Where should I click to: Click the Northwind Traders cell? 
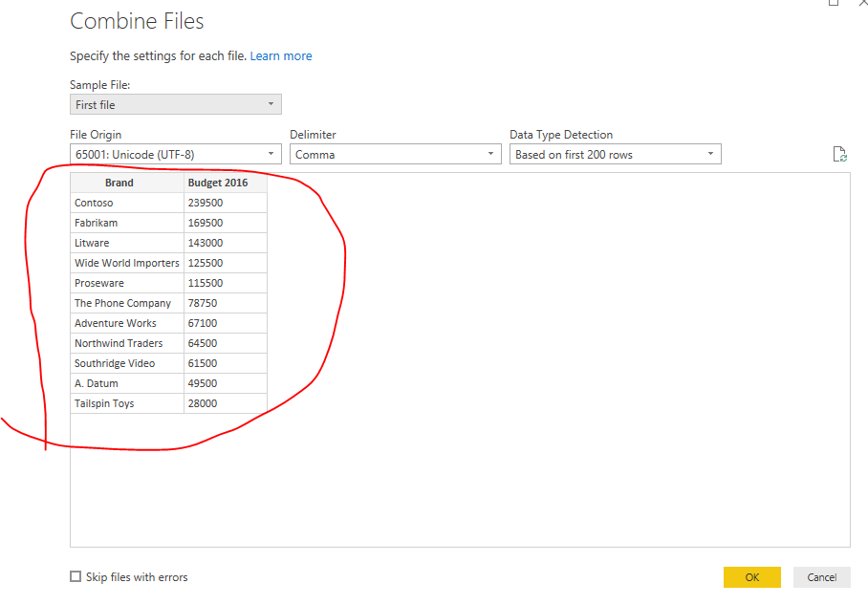[127, 343]
